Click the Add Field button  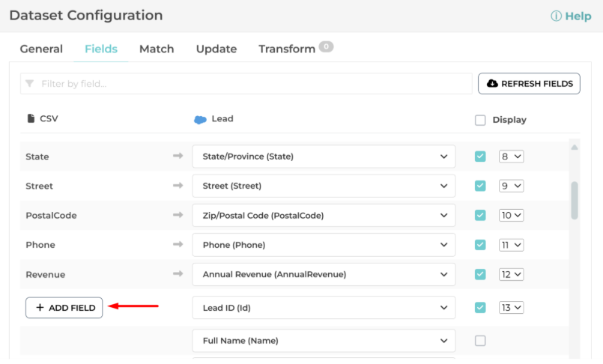click(64, 308)
